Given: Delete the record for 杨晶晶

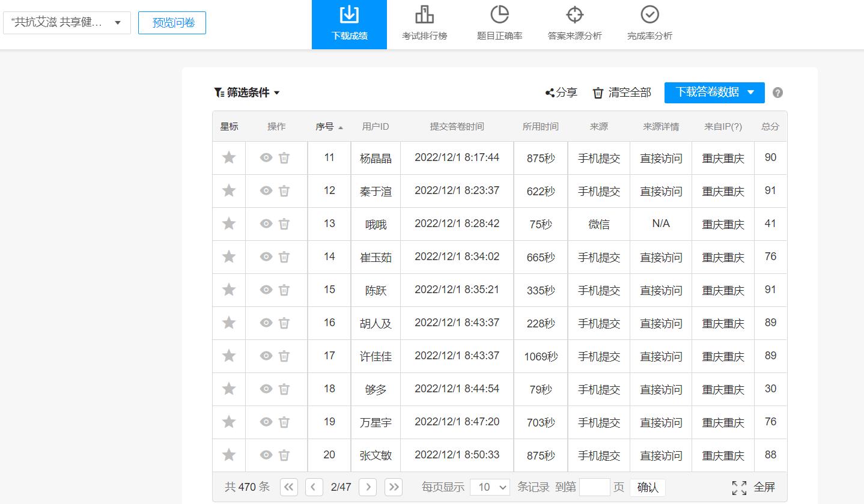Looking at the screenshot, I should (284, 158).
